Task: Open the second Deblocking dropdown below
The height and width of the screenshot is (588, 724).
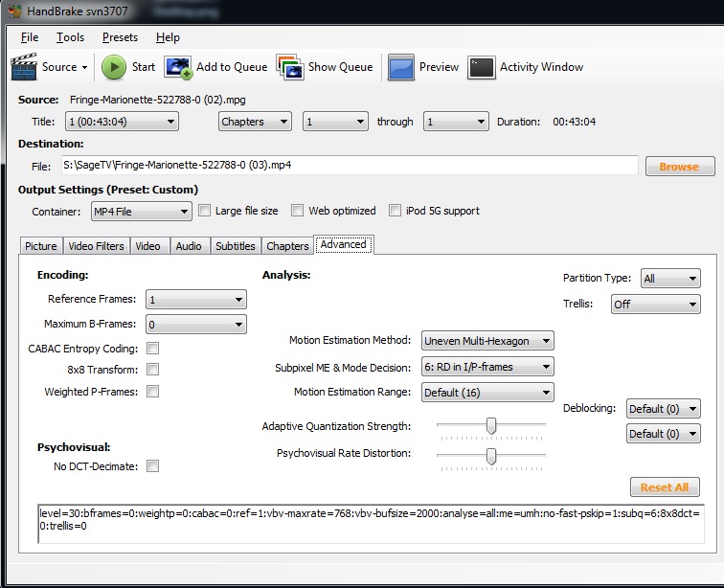Action: pos(664,434)
